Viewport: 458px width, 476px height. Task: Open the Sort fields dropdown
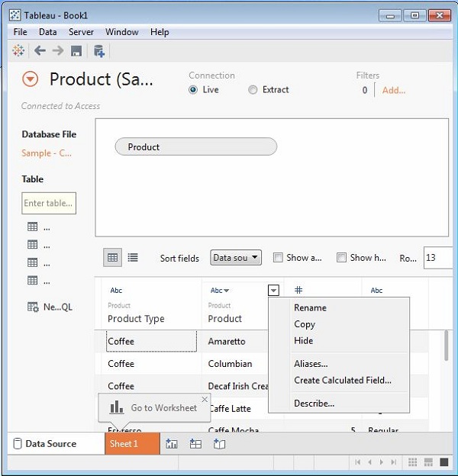point(236,258)
